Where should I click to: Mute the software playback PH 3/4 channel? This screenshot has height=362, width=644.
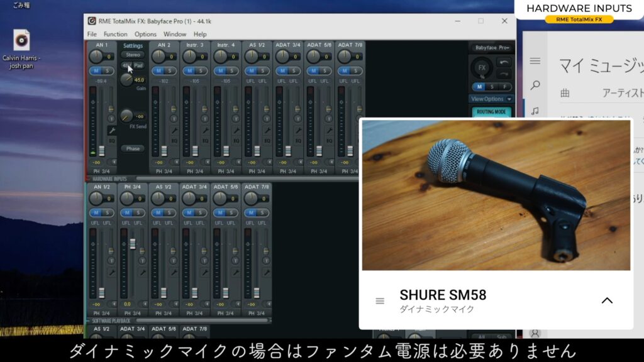(127, 212)
